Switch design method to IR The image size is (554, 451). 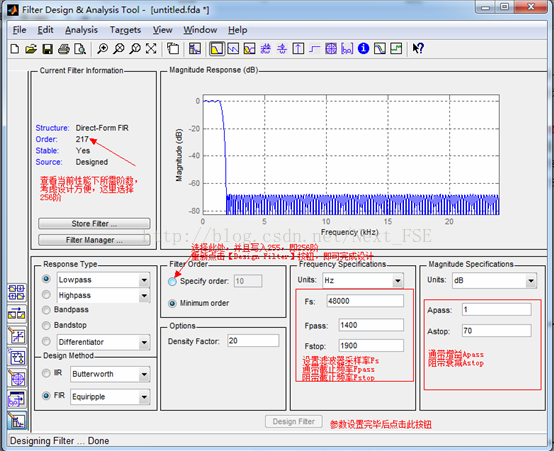coord(46,373)
